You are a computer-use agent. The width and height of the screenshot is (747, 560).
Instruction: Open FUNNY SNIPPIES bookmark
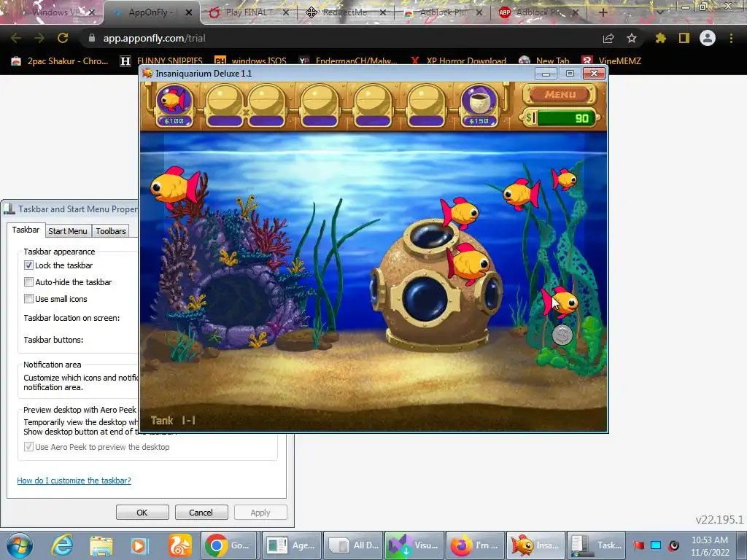click(162, 61)
